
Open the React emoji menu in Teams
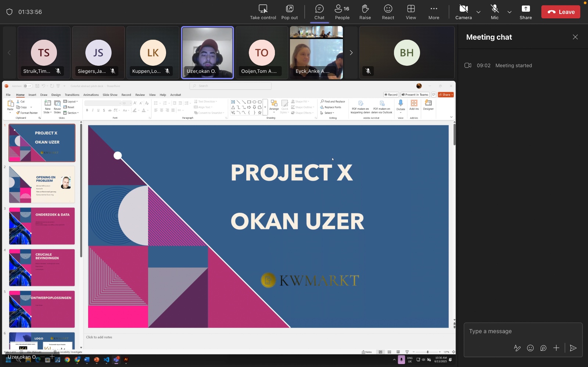coord(388,11)
